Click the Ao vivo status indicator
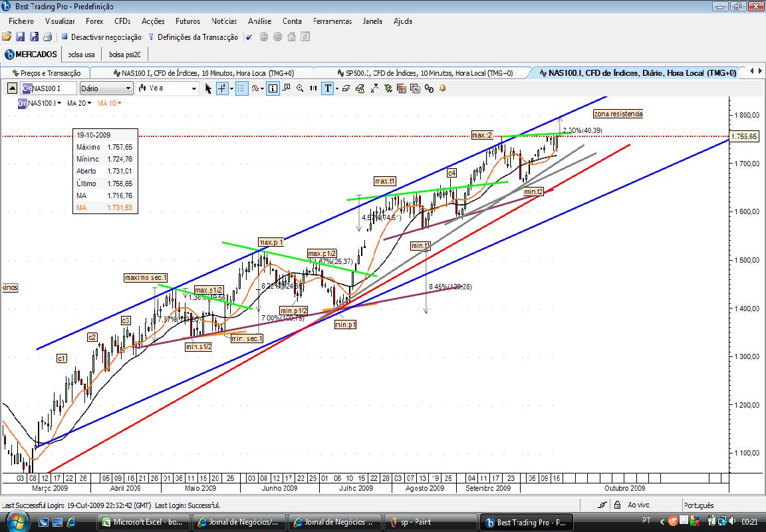 (x=638, y=505)
